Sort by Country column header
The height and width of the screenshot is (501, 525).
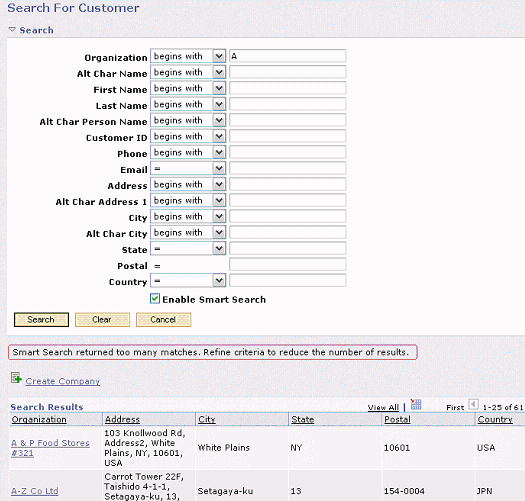[495, 419]
